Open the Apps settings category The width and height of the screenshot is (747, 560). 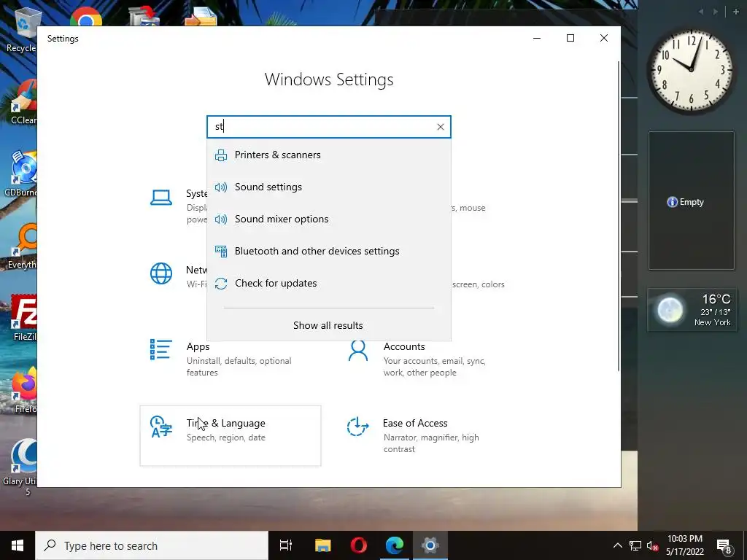click(230, 359)
